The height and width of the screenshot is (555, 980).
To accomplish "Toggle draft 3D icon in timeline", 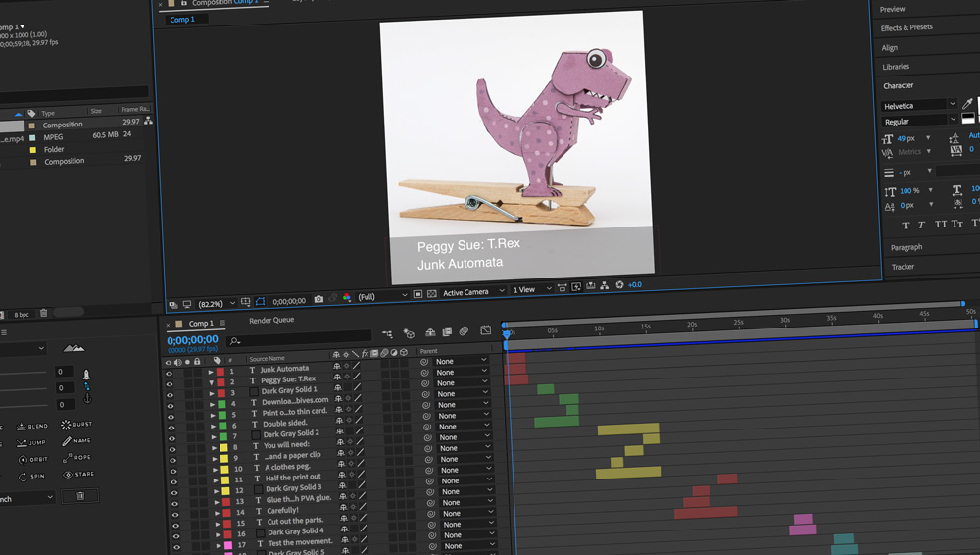I will [409, 332].
